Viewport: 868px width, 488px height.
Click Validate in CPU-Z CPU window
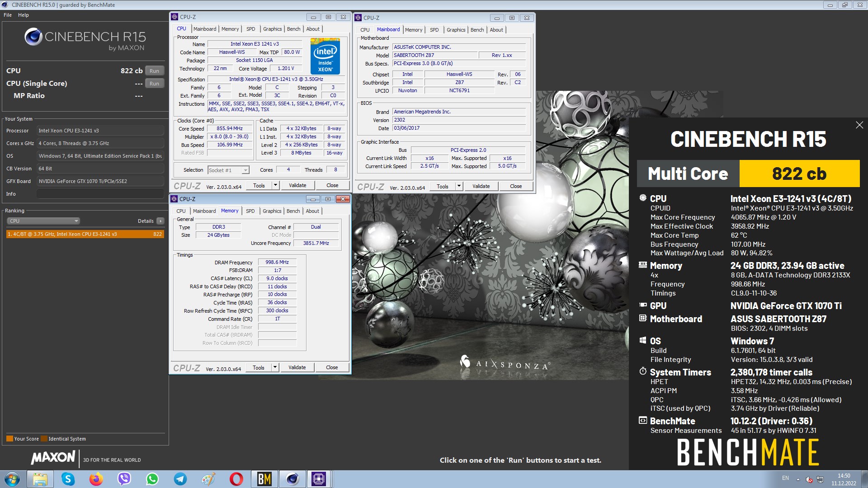297,185
